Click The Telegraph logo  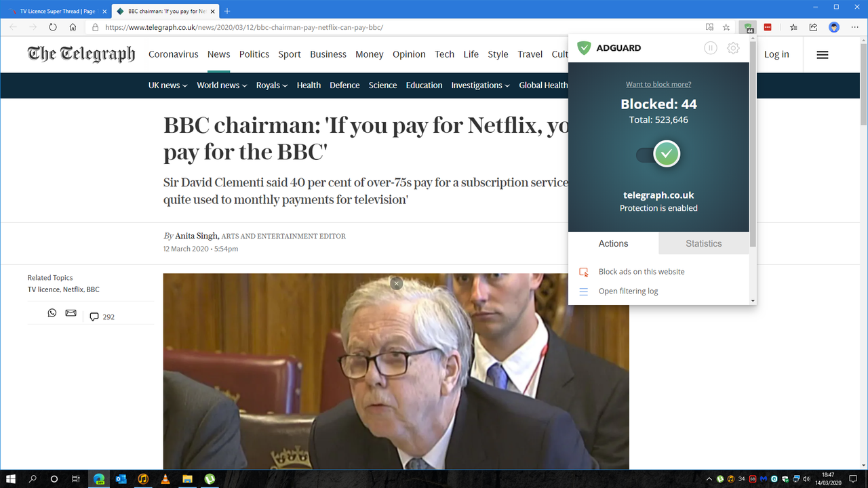point(81,54)
